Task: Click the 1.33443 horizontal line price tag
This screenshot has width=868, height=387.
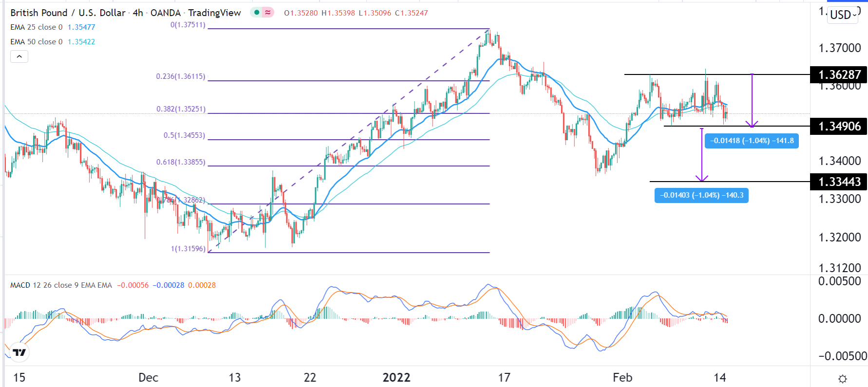Action: click(839, 182)
